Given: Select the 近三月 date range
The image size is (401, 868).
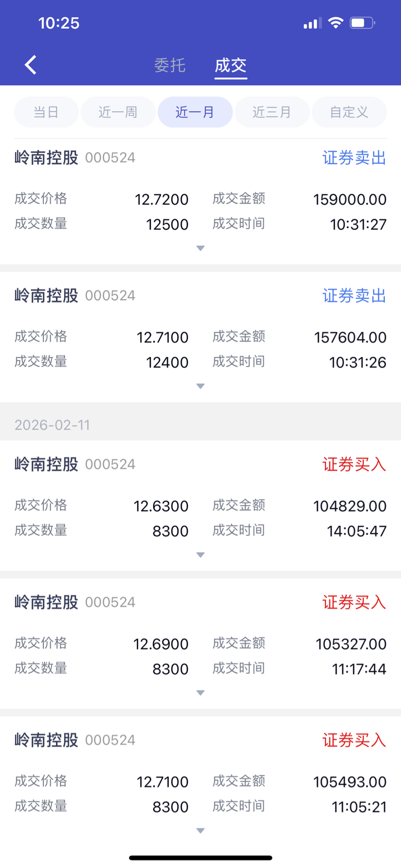Looking at the screenshot, I should point(272,112).
